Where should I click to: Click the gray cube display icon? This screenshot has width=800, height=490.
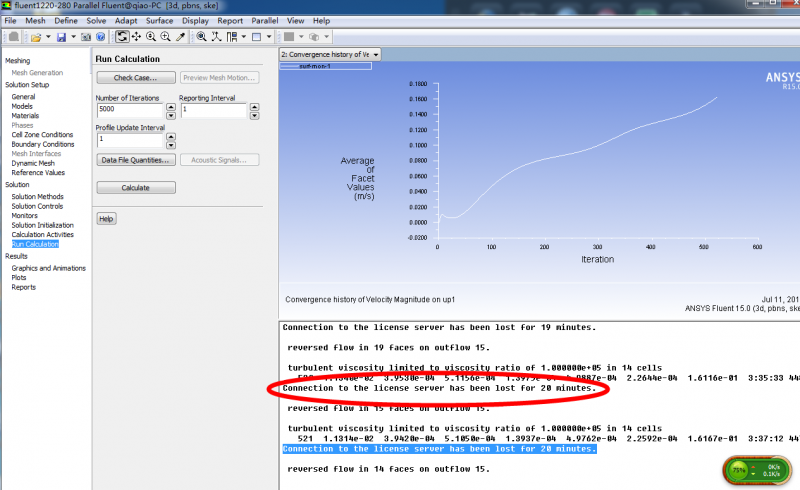pos(314,37)
